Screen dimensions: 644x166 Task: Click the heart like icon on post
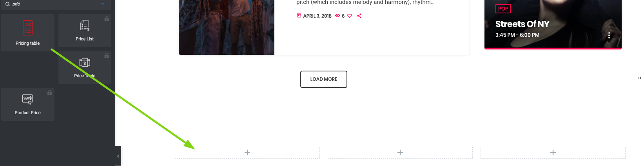(350, 16)
